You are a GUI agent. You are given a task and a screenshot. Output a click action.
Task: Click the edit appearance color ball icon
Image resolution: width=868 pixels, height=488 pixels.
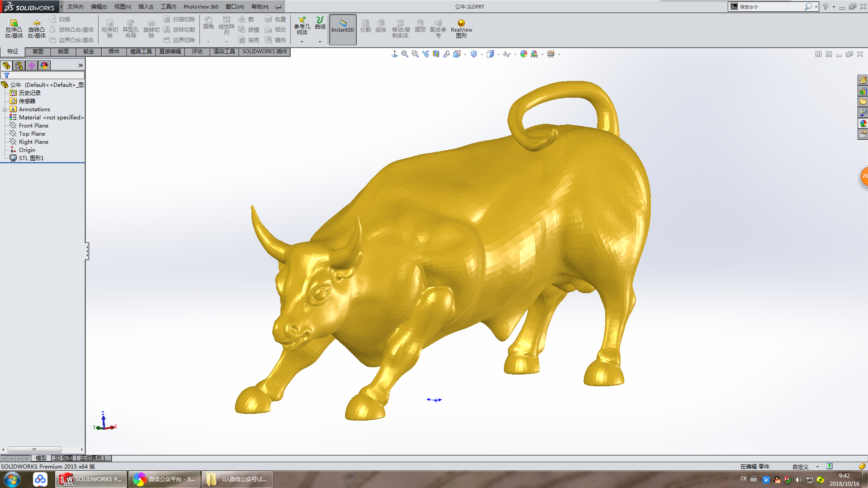tap(524, 54)
